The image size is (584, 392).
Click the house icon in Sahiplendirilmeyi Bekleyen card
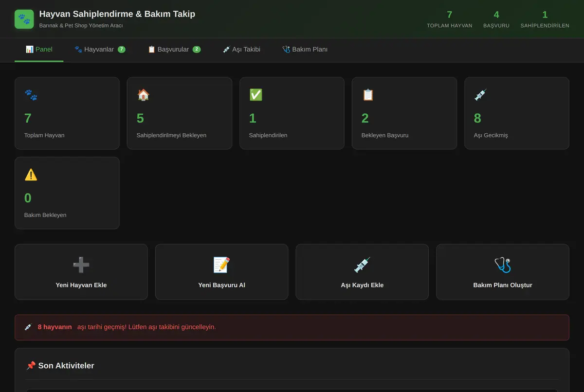(143, 95)
